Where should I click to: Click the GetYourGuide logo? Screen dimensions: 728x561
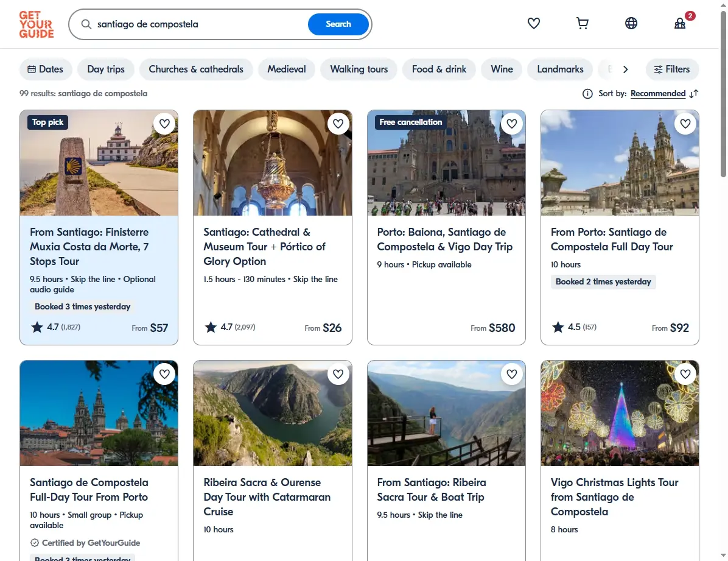tap(36, 24)
